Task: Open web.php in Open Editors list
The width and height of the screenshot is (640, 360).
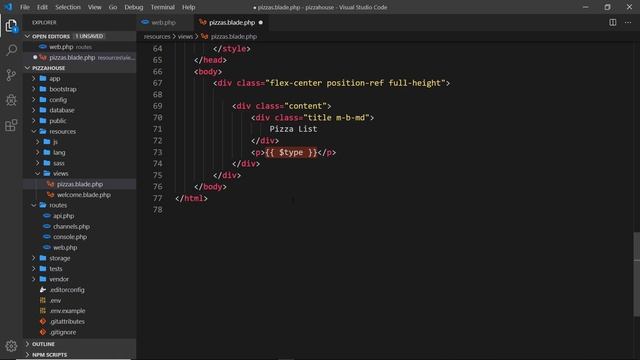Action: click(x=79, y=47)
